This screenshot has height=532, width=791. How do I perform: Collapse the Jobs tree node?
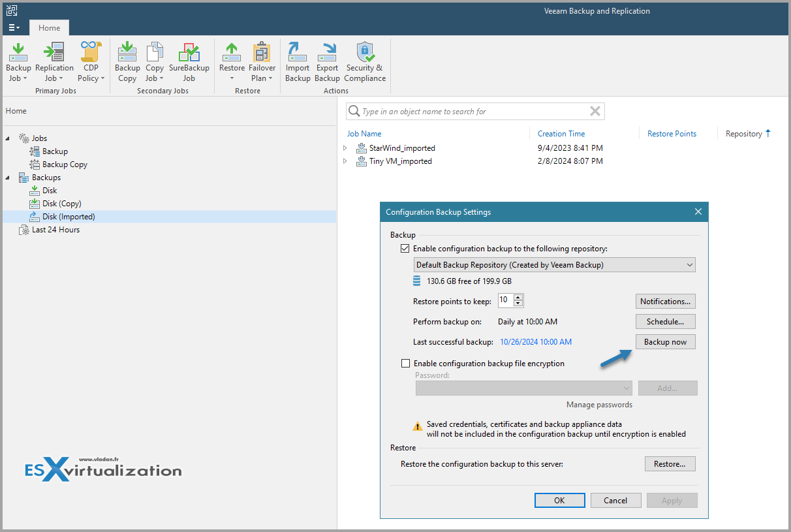(8, 138)
